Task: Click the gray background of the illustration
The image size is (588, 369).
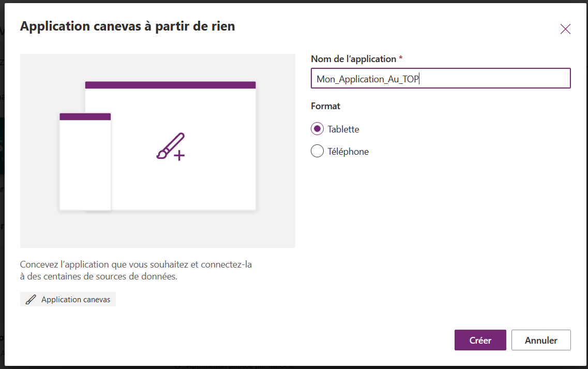Action: pos(39,228)
